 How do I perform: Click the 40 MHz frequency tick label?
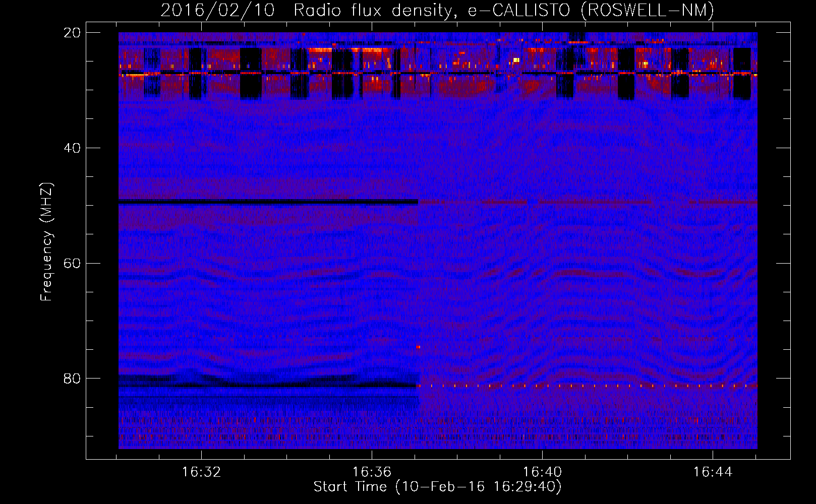[72, 148]
